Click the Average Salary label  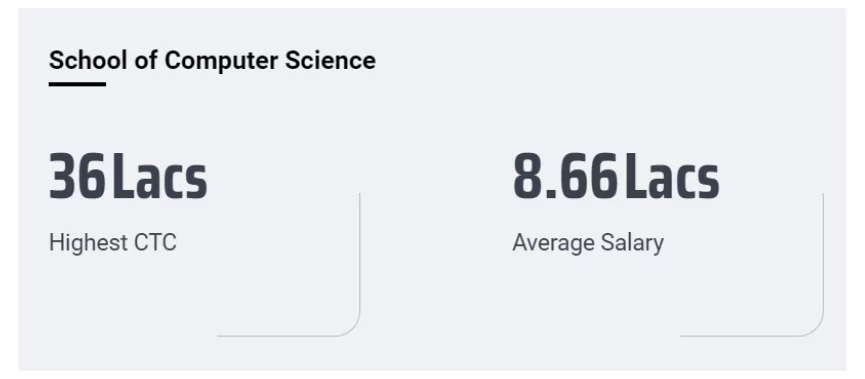click(588, 243)
